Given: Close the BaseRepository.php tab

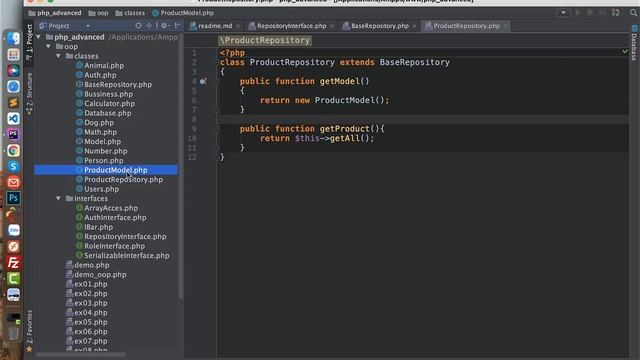Looking at the screenshot, I should [x=414, y=26].
